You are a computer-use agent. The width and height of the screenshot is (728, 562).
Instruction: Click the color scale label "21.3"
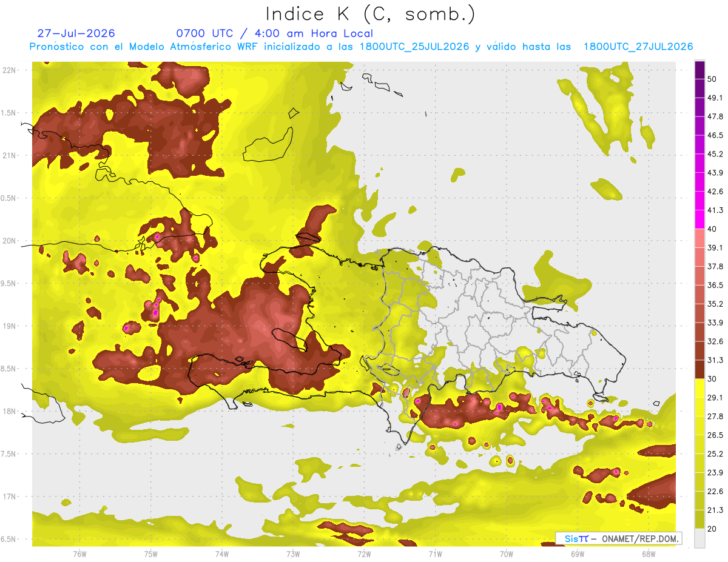(x=715, y=510)
